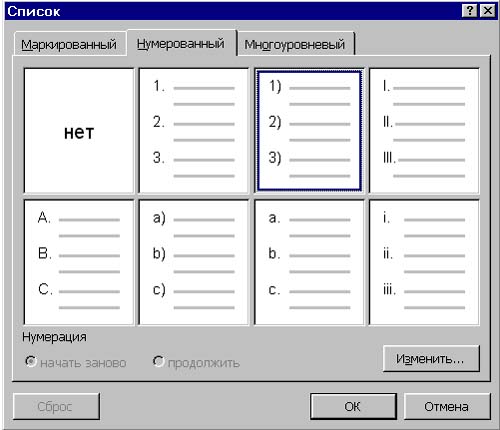Image resolution: width=500 pixels, height=430 pixels.
Task: Choose the '1) 2) 3)' numbering format
Action: pos(309,131)
